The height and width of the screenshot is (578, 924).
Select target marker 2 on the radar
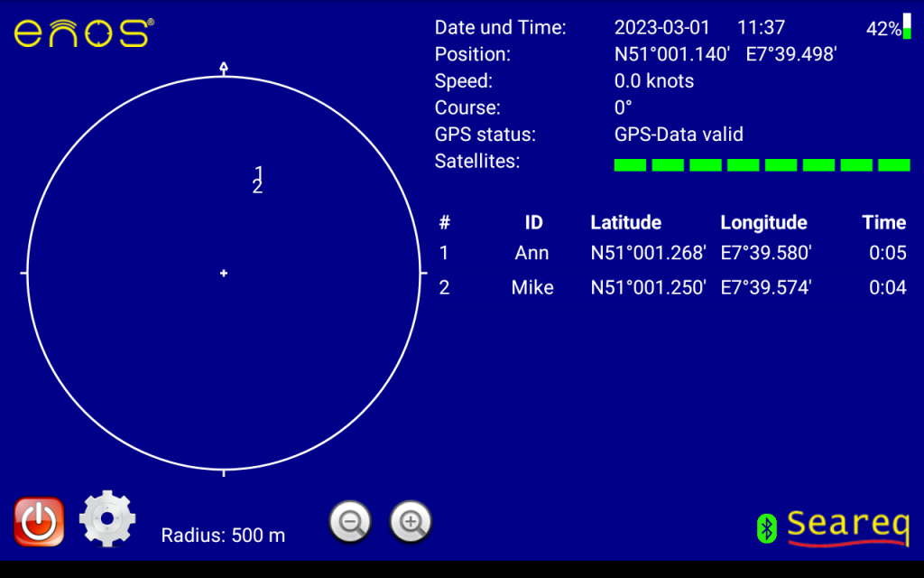point(257,188)
